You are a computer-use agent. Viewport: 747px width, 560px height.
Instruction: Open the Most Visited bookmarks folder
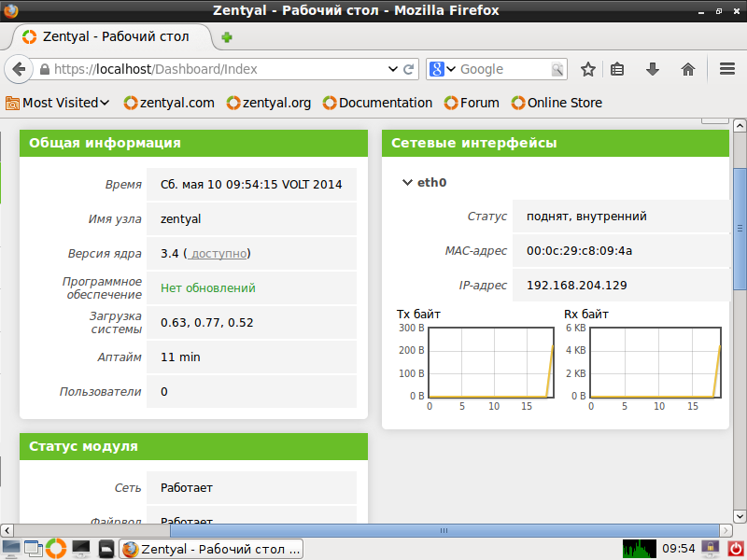click(x=57, y=103)
